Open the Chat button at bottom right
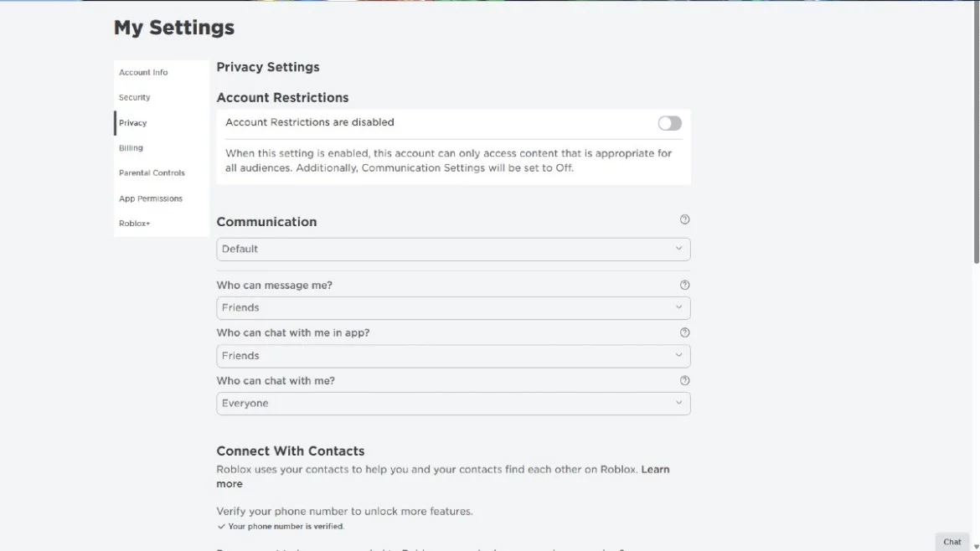The width and height of the screenshot is (980, 551). tap(952, 542)
